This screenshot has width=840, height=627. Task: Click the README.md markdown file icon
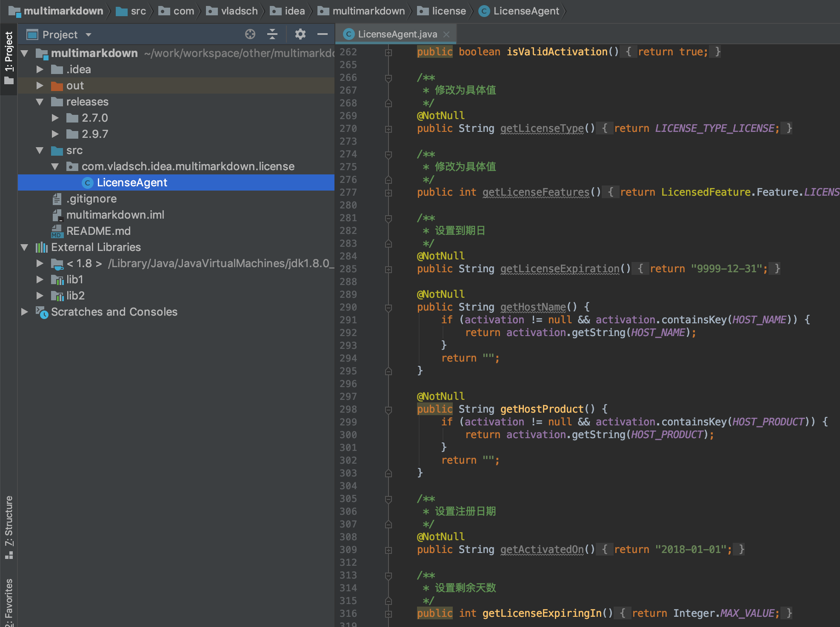(x=57, y=231)
